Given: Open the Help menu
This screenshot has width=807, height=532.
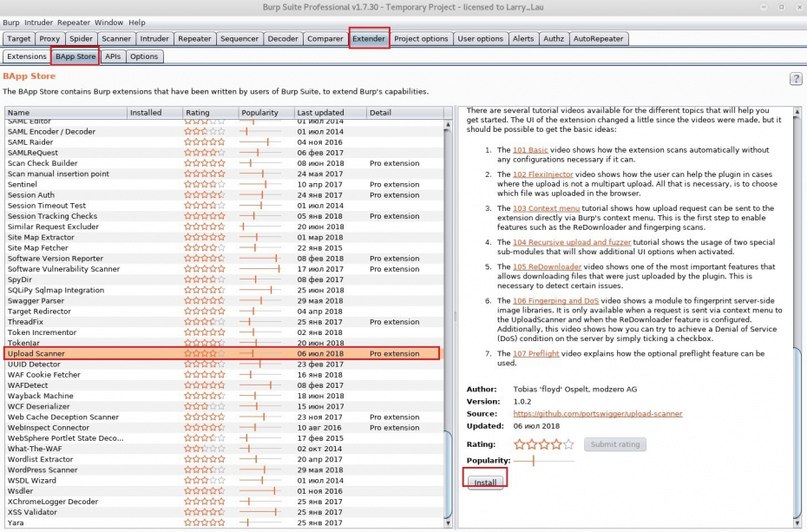Looking at the screenshot, I should pos(137,23).
